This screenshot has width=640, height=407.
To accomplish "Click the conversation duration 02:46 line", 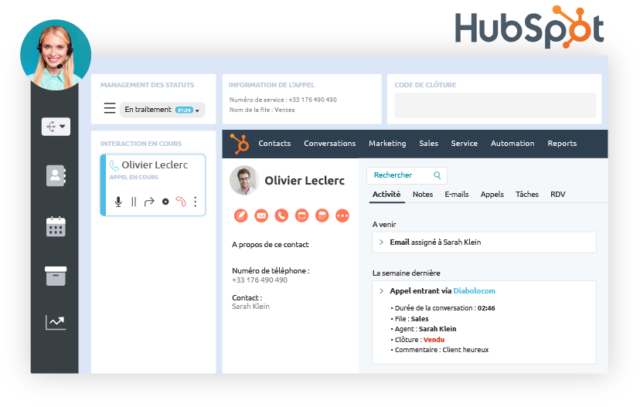I will (x=442, y=308).
